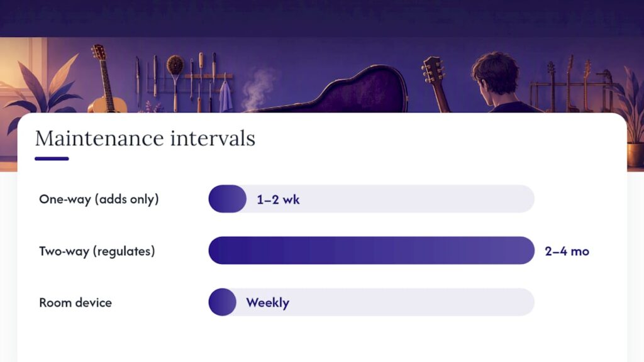Select the blue cloth hanging on the tool rack
644x362 pixels.
pos(226,97)
